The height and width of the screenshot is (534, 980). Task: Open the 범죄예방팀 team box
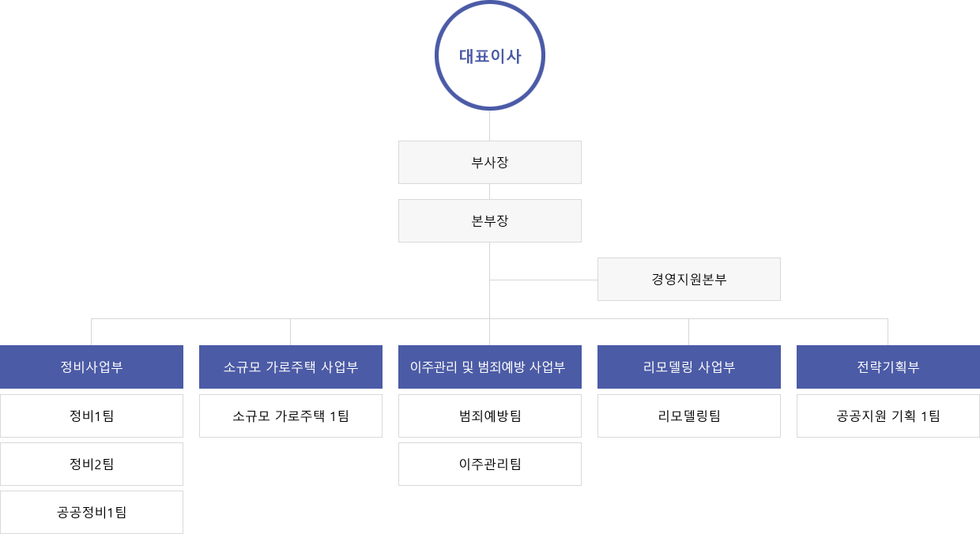coord(490,416)
